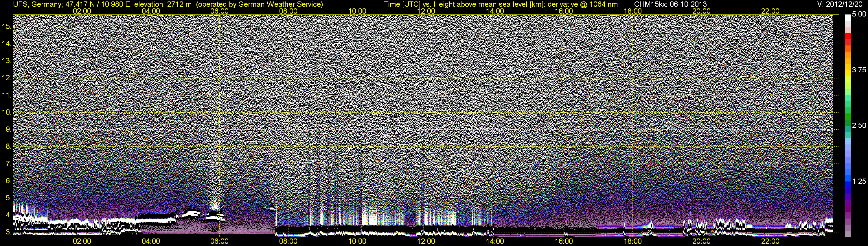Click '04:00' on the bottom time axis
Image resolution: width=868 pixels, height=246 pixels.
(x=151, y=241)
